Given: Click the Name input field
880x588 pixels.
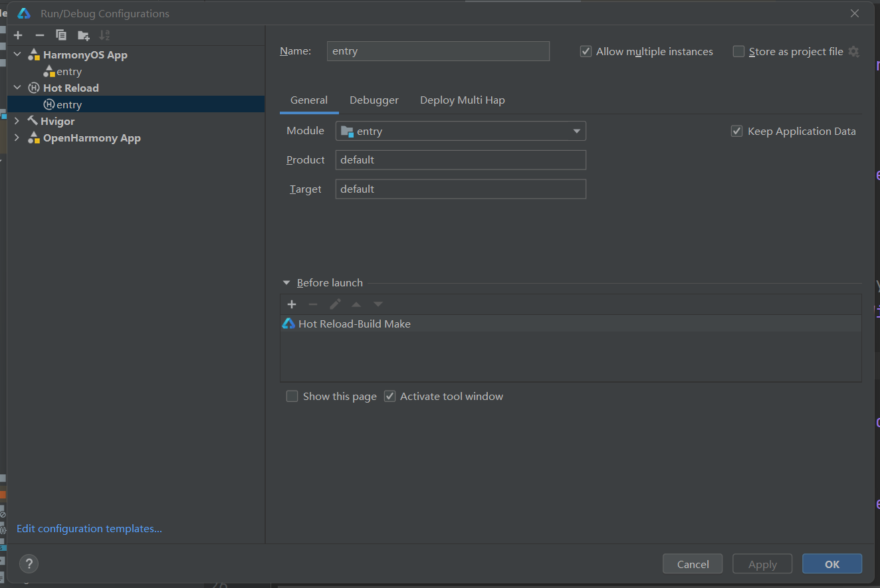Looking at the screenshot, I should (x=438, y=51).
